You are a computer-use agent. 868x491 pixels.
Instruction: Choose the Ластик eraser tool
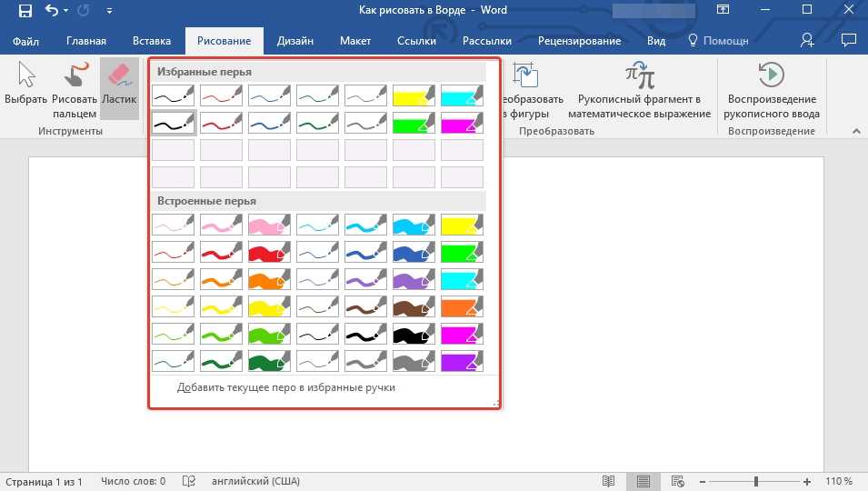(119, 88)
